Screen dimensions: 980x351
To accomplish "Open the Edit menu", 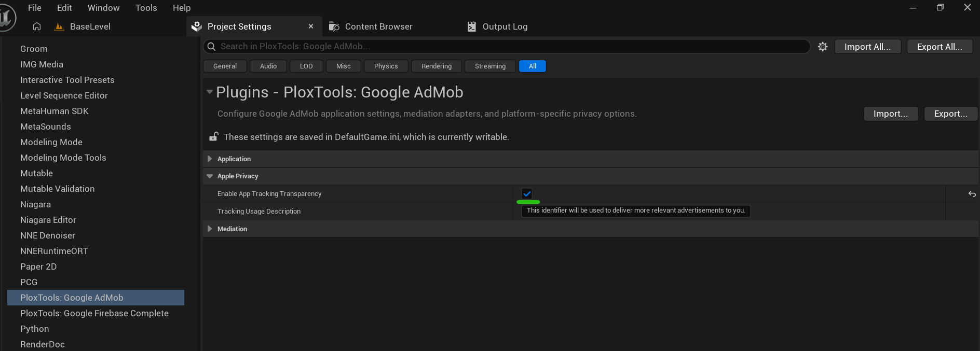I will (x=64, y=8).
